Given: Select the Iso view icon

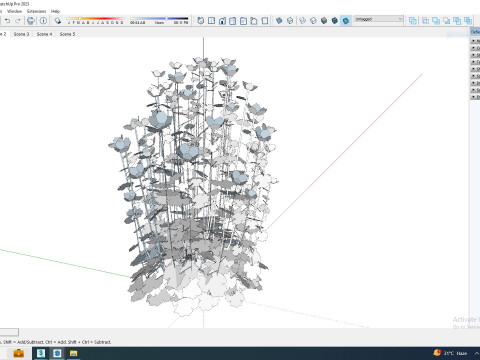Looking at the screenshot, I should (x=201, y=21).
